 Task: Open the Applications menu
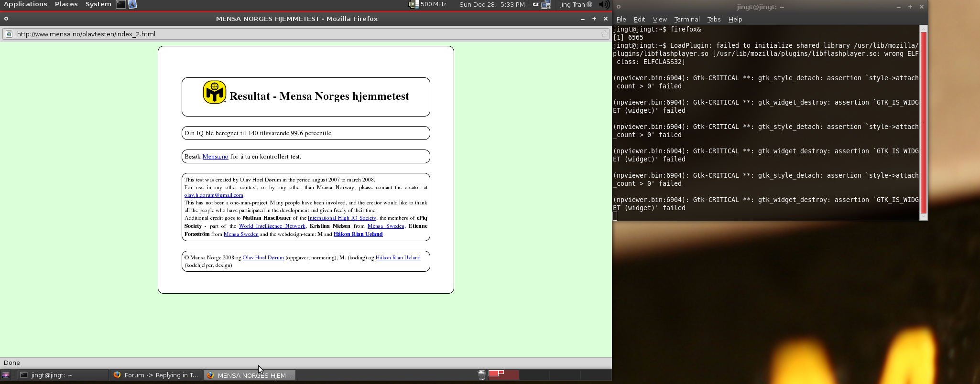(25, 4)
